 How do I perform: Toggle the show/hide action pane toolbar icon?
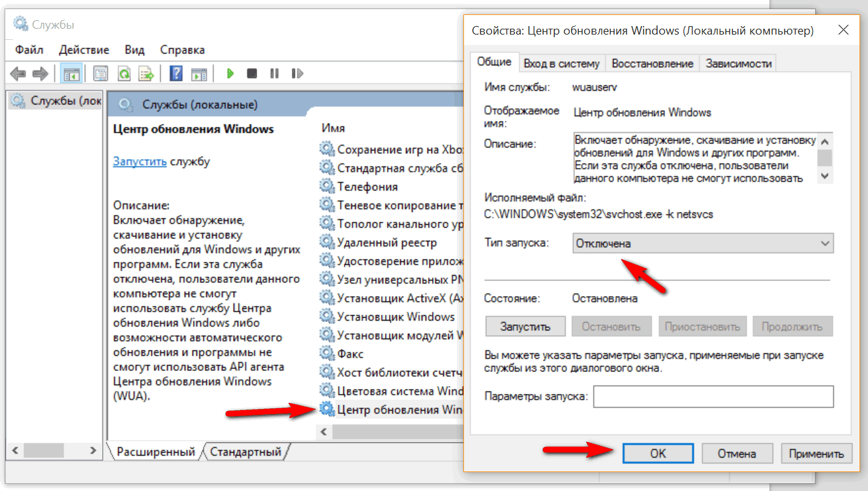coord(199,74)
